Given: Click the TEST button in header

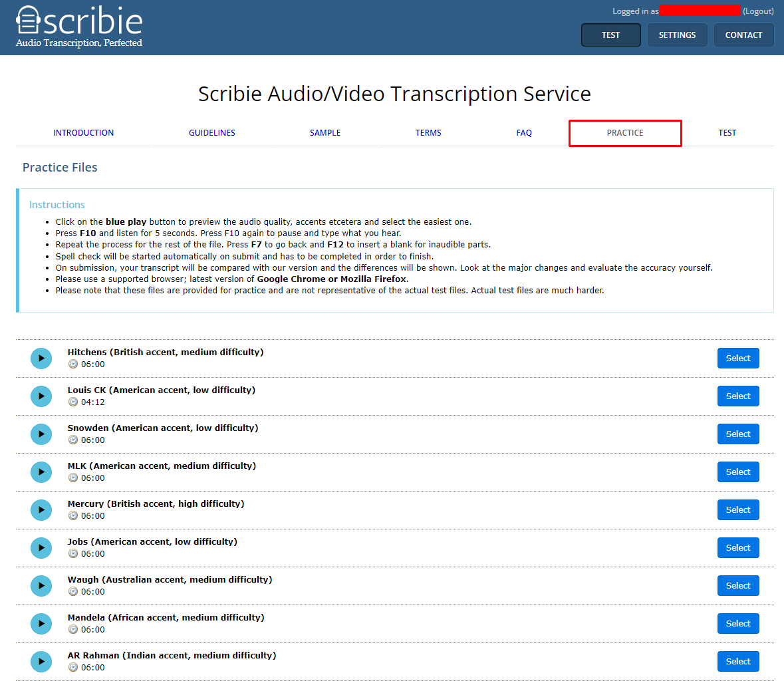Looking at the screenshot, I should click(611, 35).
